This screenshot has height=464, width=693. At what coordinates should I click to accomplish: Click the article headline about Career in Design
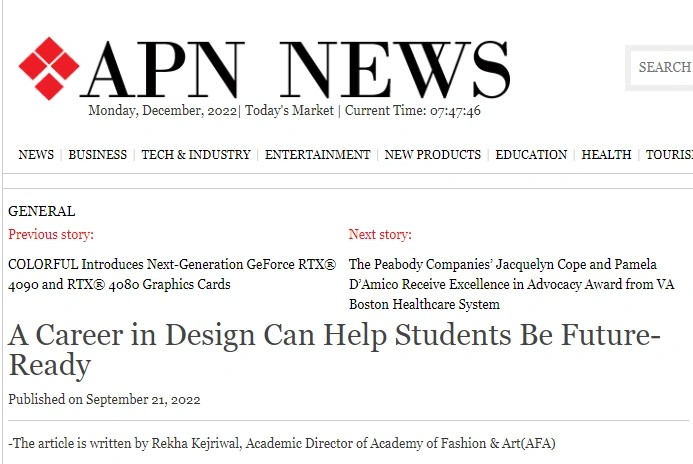click(x=334, y=349)
